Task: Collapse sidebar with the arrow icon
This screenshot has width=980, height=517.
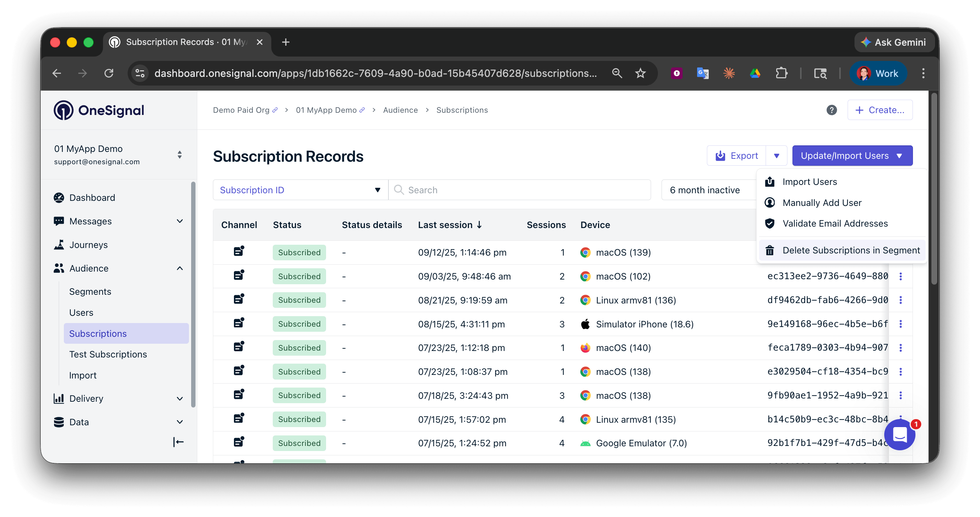Action: tap(178, 442)
